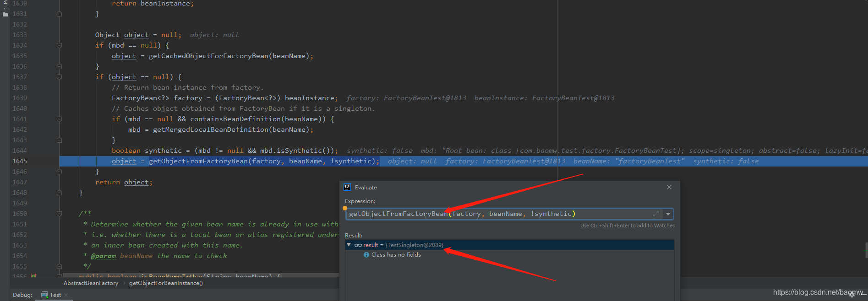Click inline hint 'object: null' on line 1633
This screenshot has width=868, height=301.
coord(214,35)
